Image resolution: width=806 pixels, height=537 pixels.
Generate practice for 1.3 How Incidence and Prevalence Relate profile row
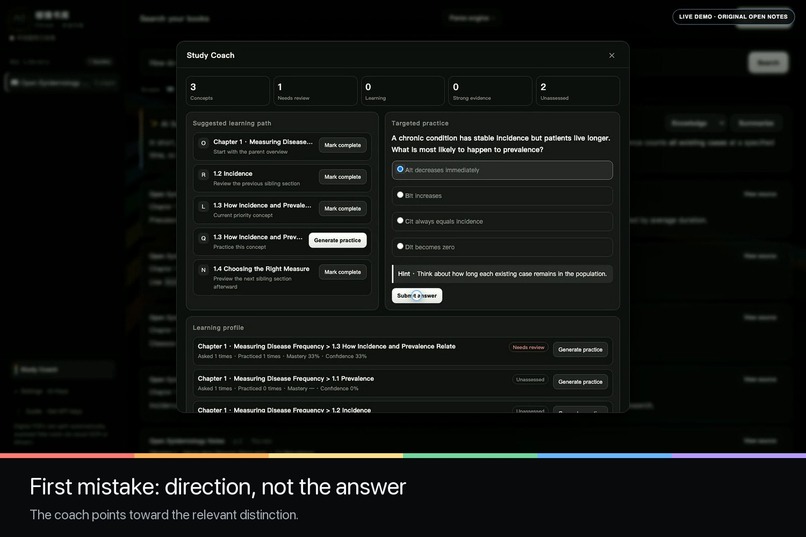pyautogui.click(x=580, y=349)
